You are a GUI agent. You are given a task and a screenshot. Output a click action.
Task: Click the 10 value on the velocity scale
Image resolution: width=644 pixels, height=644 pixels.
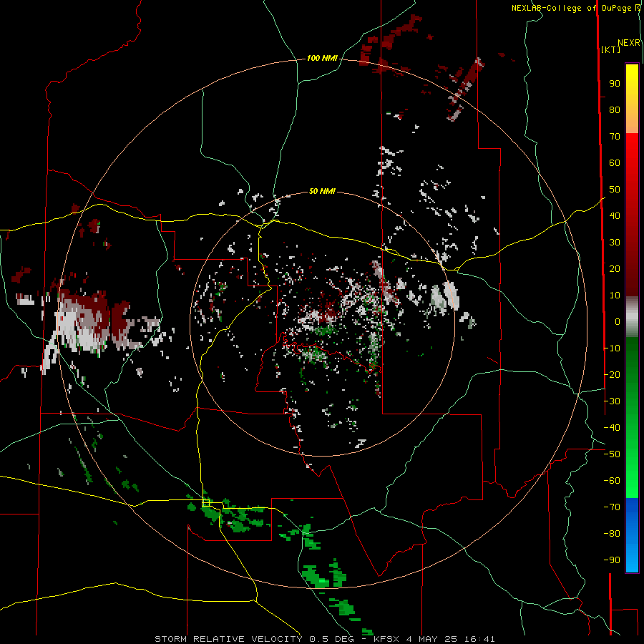coord(615,296)
